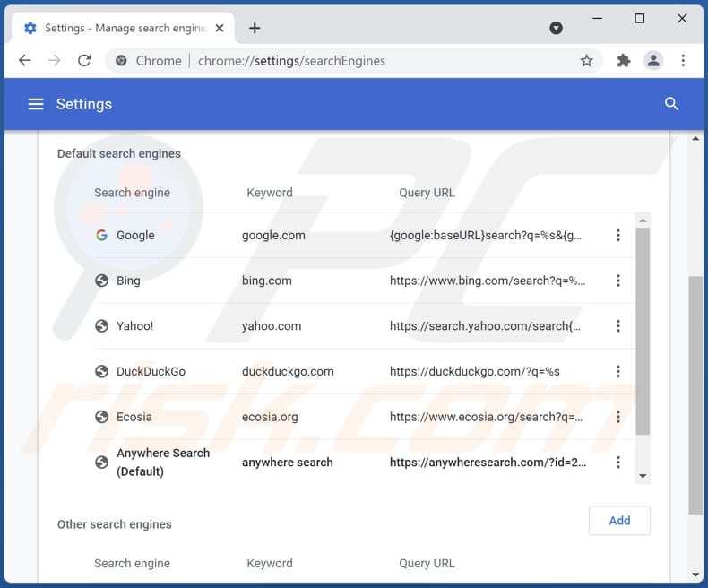Open more actions for Ecosia
708x588 pixels.
pyautogui.click(x=618, y=417)
